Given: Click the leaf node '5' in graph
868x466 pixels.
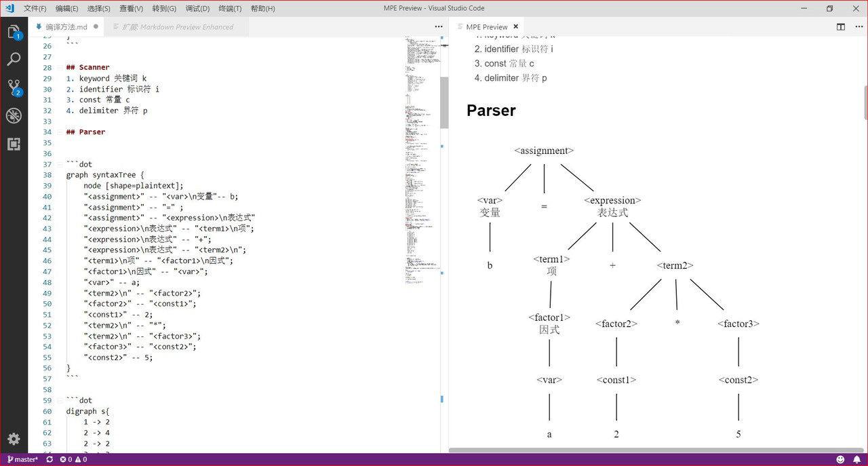Looking at the screenshot, I should (738, 434).
